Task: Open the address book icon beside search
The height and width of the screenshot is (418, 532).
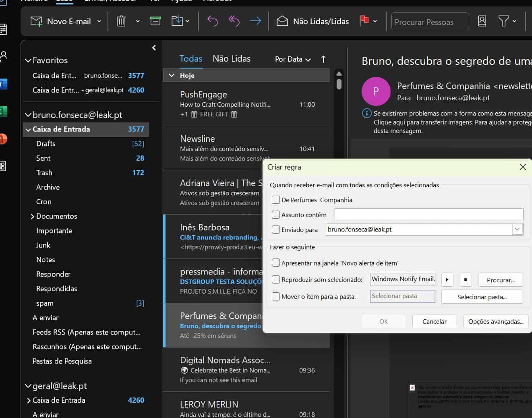Action: [x=482, y=21]
